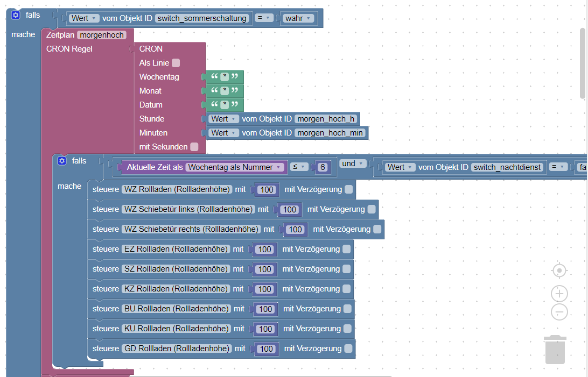Select object WZ Schiebetür links (Rollladenhöhe)
Screen dimensions: 588x377
[x=188, y=209]
